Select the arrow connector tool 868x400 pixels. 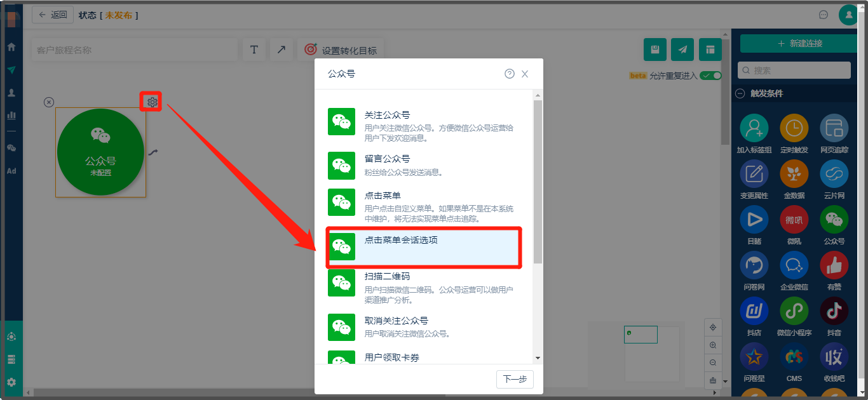[281, 50]
